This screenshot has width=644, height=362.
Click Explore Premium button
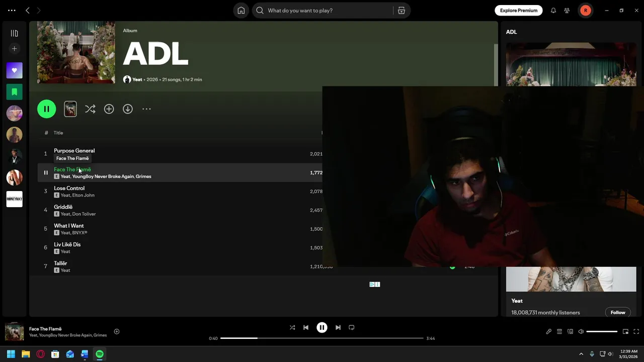519,11
